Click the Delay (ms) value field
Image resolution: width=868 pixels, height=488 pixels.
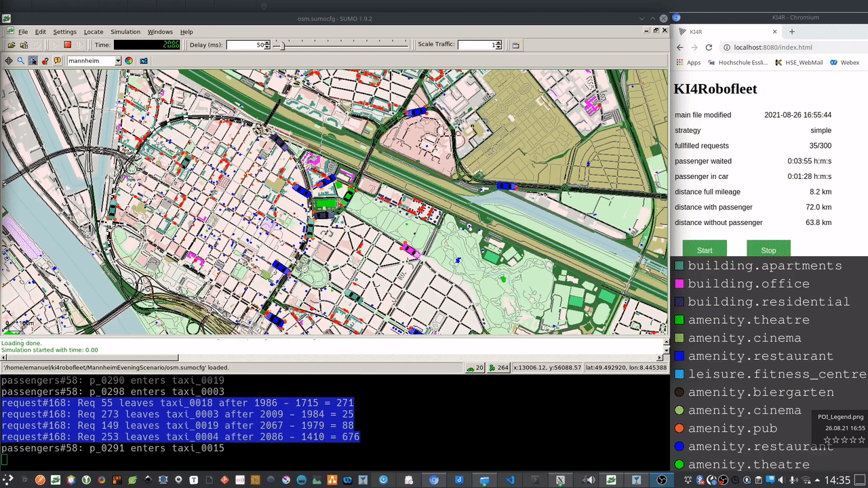[245, 45]
